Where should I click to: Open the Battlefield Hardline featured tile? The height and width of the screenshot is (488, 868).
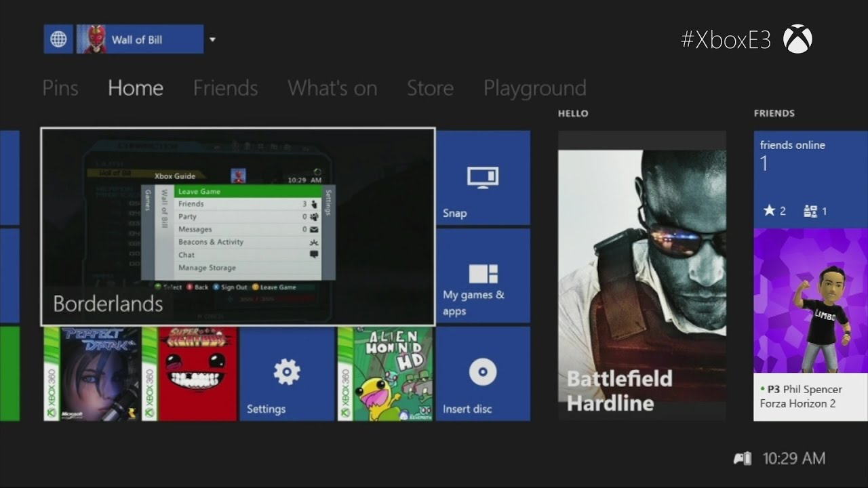point(642,276)
